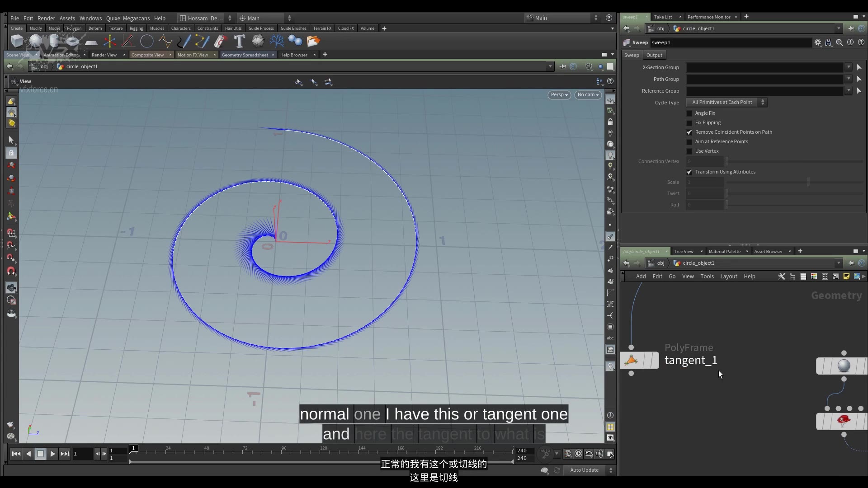Open the Render menu
Image resolution: width=868 pixels, height=488 pixels.
click(46, 18)
